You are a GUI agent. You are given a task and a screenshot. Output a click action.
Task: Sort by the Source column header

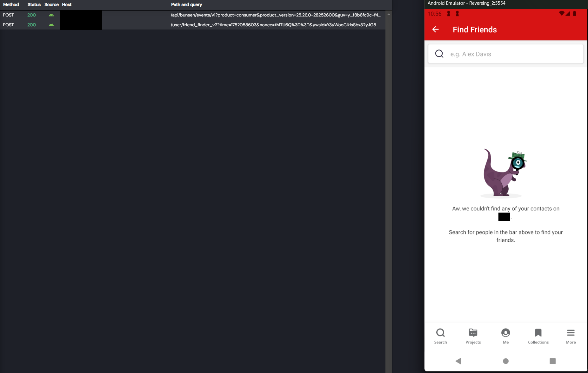(51, 5)
